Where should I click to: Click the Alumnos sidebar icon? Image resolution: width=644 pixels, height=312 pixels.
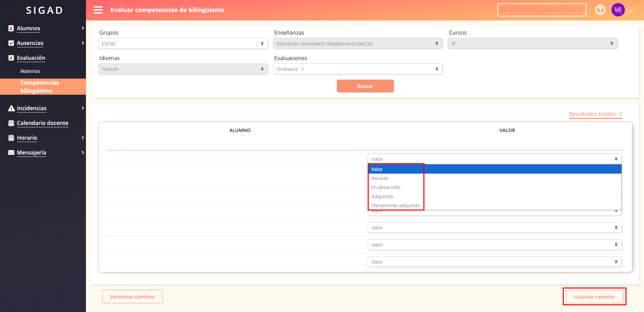coord(11,29)
